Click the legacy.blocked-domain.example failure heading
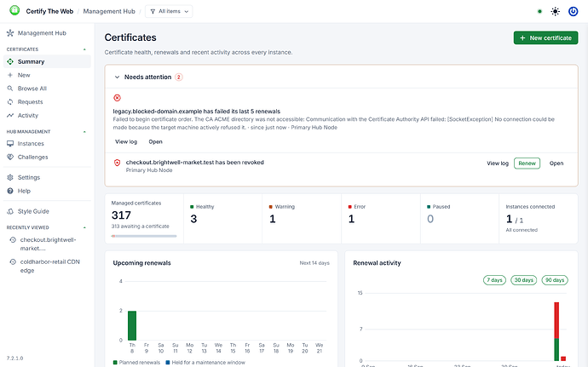The height and width of the screenshot is (367, 588). click(197, 112)
